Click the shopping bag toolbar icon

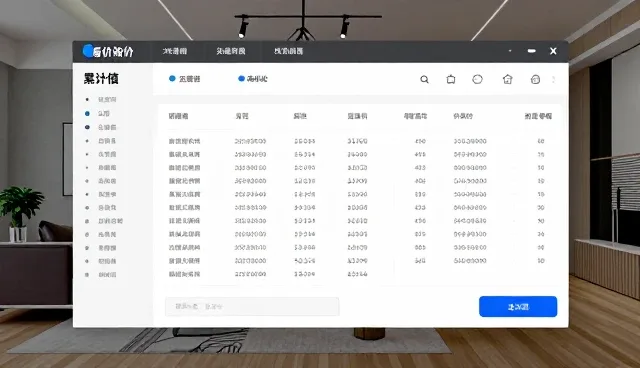point(451,79)
